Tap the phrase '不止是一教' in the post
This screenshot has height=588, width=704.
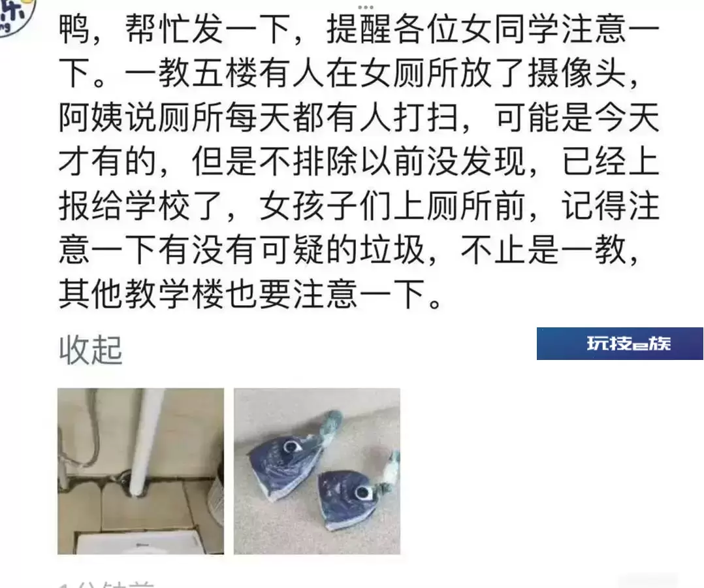pyautogui.click(x=543, y=250)
